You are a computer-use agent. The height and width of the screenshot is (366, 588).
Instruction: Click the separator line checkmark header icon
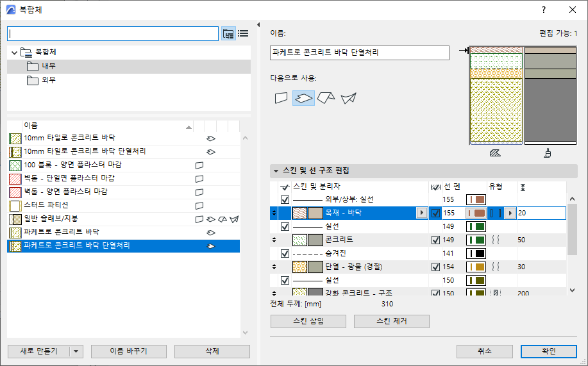tap(285, 187)
